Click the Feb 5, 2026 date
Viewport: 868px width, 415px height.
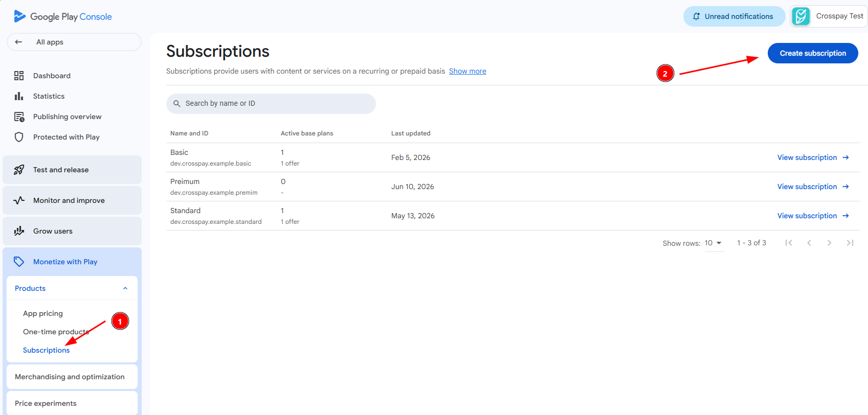(x=411, y=157)
